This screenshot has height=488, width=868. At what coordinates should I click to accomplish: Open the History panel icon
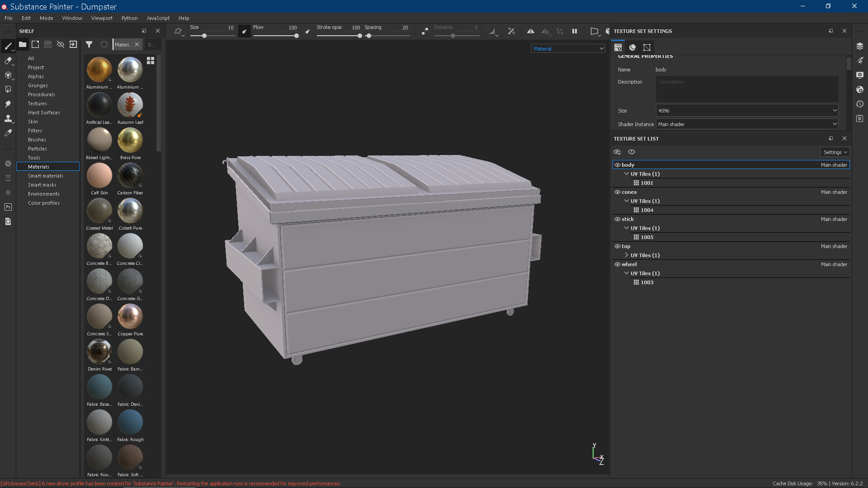click(860, 104)
